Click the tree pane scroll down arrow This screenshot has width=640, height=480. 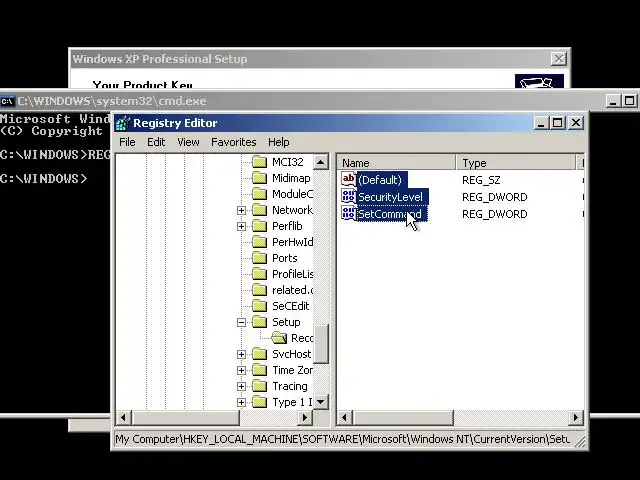(x=321, y=402)
